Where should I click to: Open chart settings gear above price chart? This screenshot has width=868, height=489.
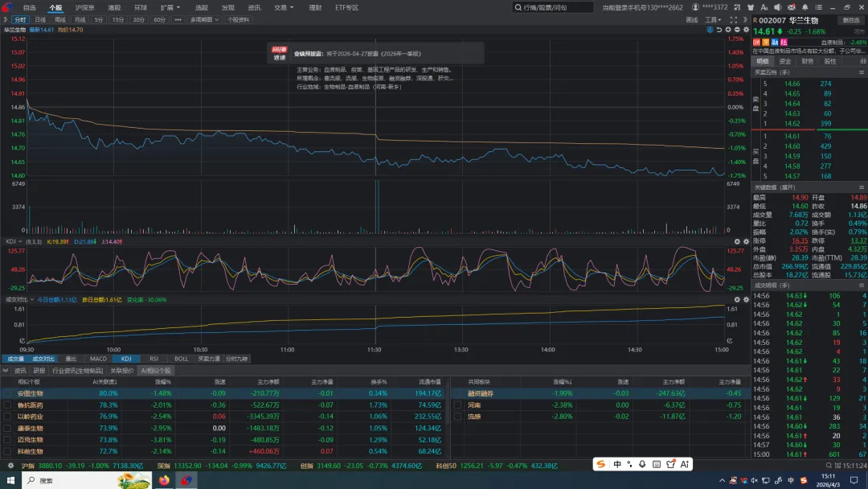pyautogui.click(x=746, y=30)
